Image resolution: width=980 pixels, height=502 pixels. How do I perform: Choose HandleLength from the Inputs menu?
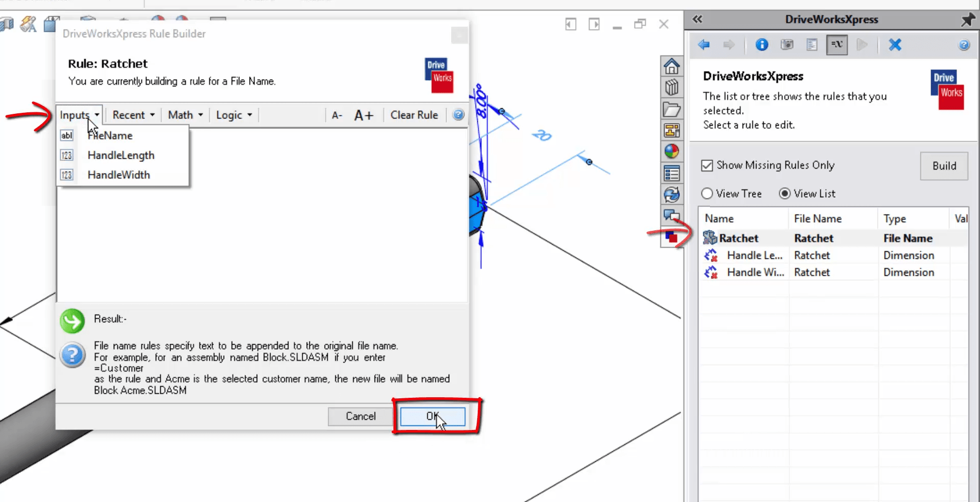(121, 155)
